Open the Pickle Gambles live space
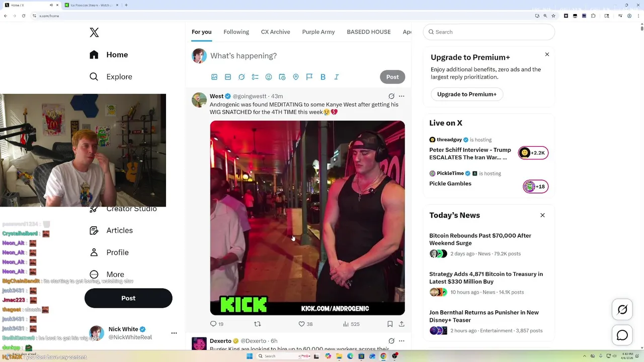 (x=450, y=184)
